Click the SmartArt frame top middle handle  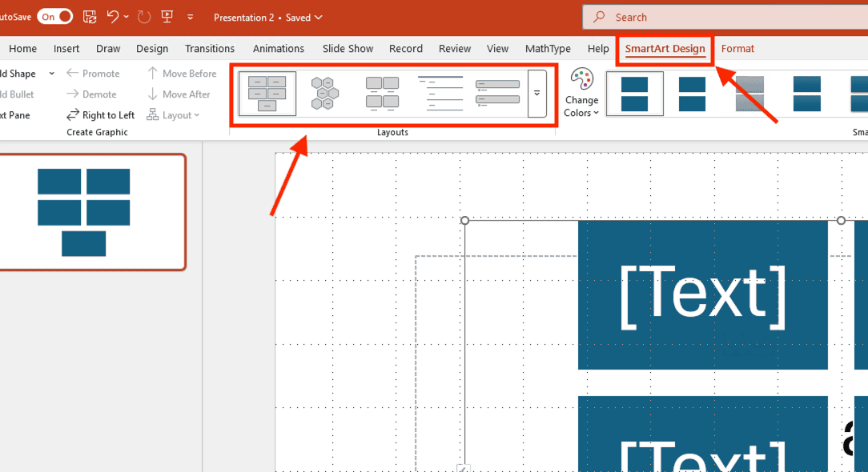pyautogui.click(x=841, y=220)
